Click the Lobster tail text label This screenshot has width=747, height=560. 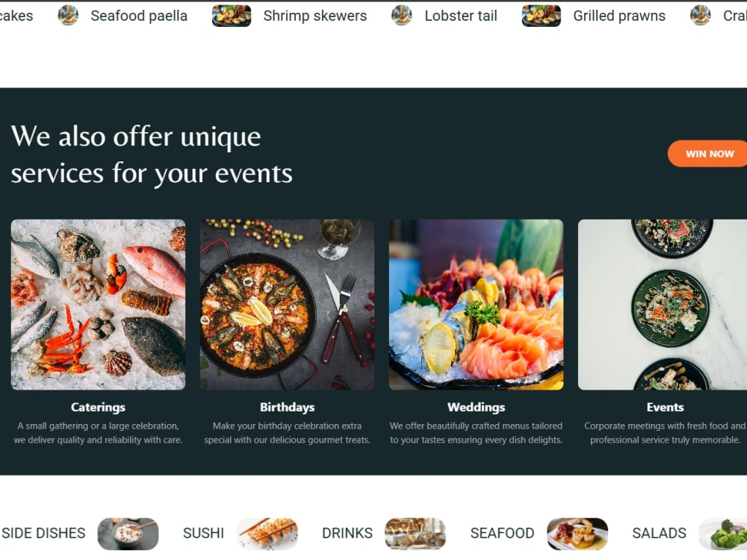461,16
